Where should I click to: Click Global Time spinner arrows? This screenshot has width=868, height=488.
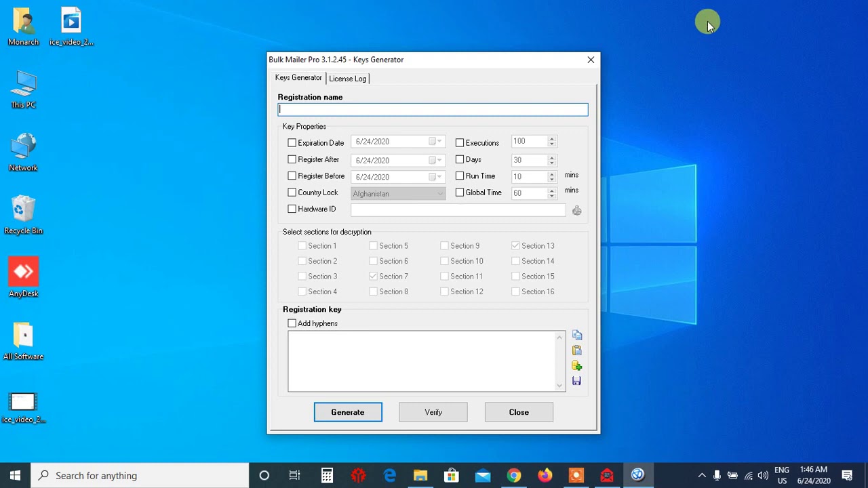coord(551,193)
